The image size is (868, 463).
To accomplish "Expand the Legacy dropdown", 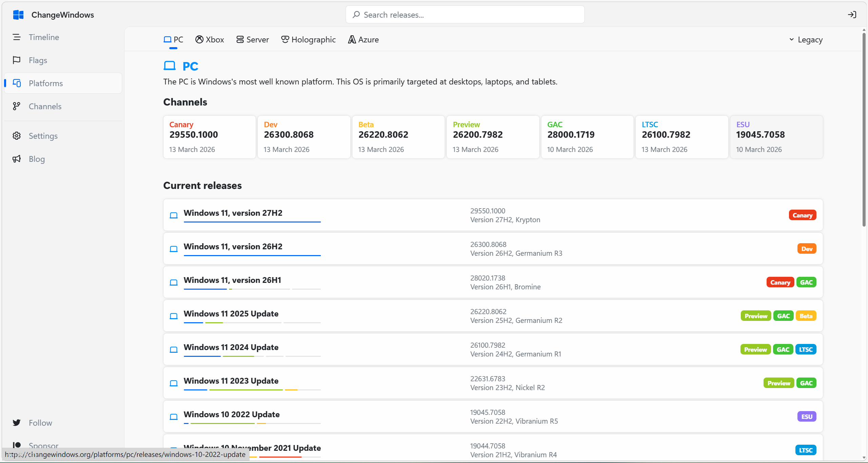I will 806,40.
